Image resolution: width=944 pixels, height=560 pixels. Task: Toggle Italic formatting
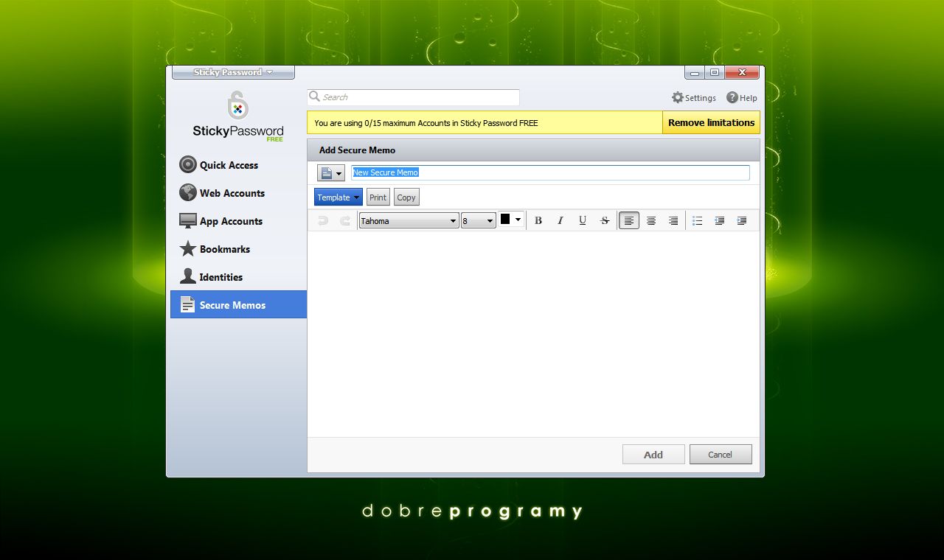560,220
